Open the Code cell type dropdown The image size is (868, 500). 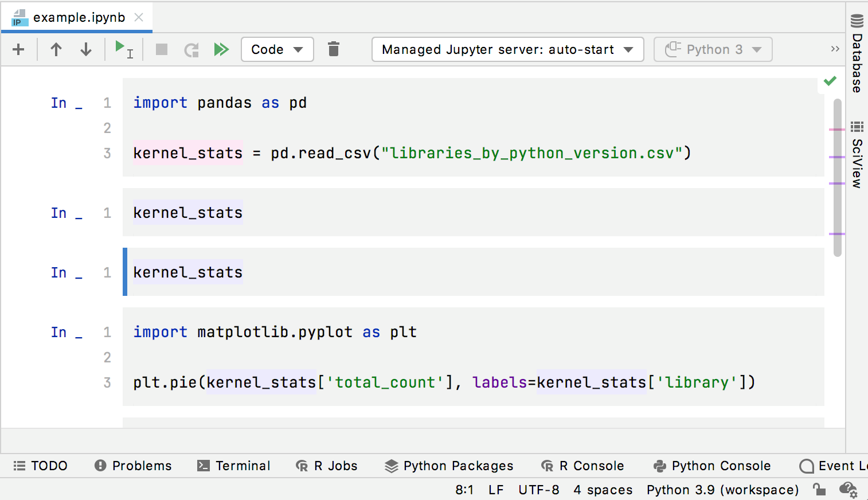pyautogui.click(x=277, y=49)
